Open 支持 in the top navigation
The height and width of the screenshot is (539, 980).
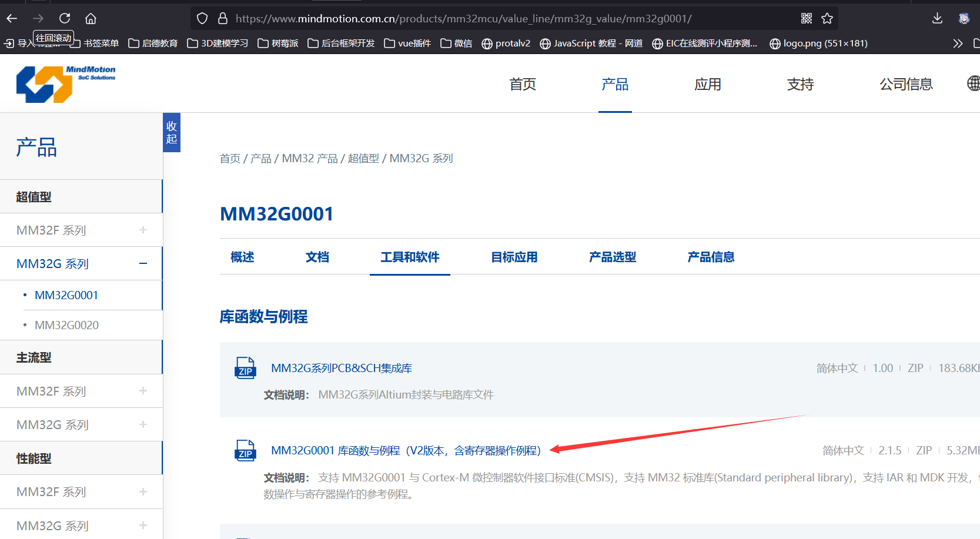tap(800, 84)
